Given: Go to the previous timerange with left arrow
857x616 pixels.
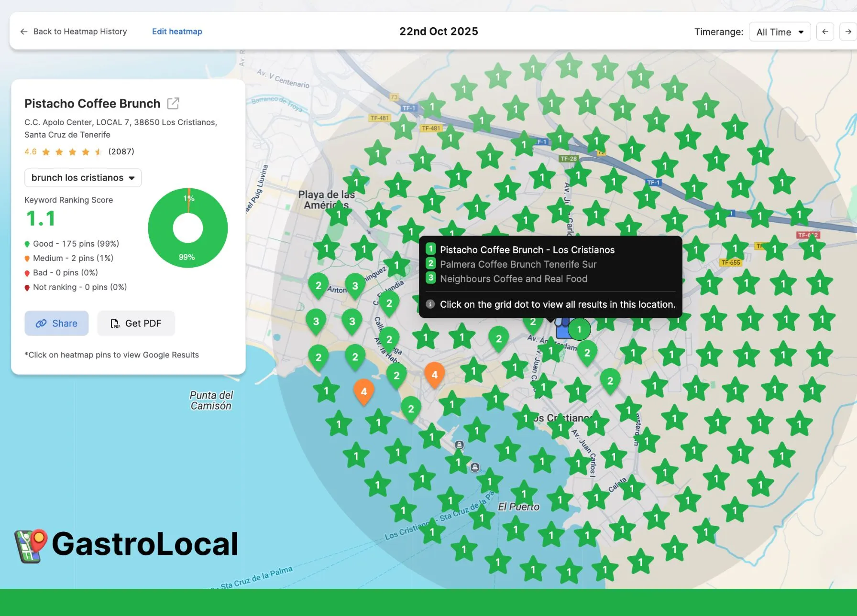Looking at the screenshot, I should [825, 32].
